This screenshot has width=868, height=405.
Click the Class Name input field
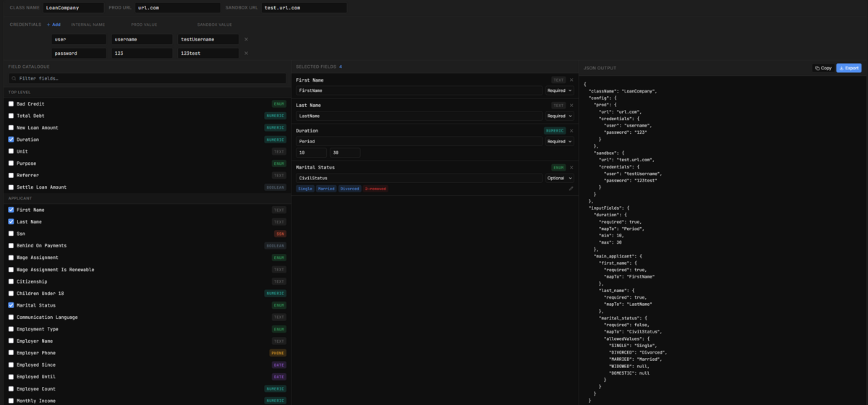tap(73, 8)
